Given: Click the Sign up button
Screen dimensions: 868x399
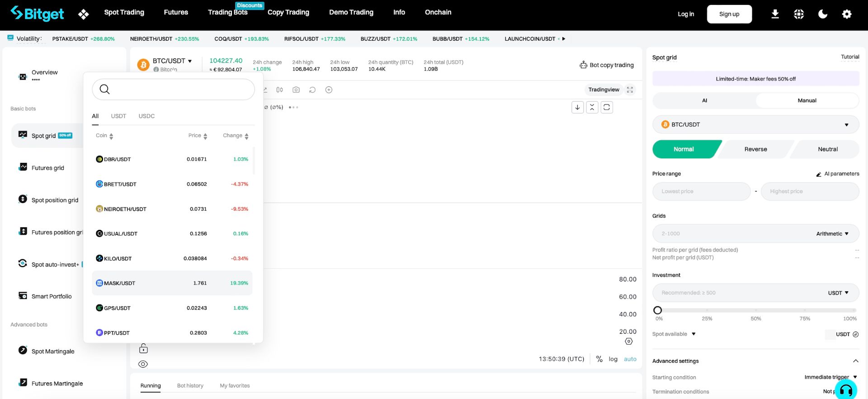Looking at the screenshot, I should [729, 14].
